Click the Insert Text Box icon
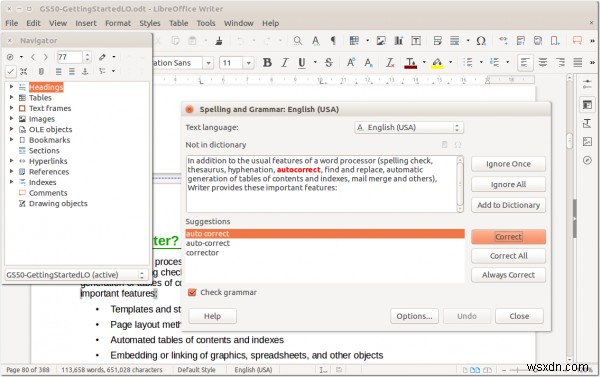 point(416,41)
